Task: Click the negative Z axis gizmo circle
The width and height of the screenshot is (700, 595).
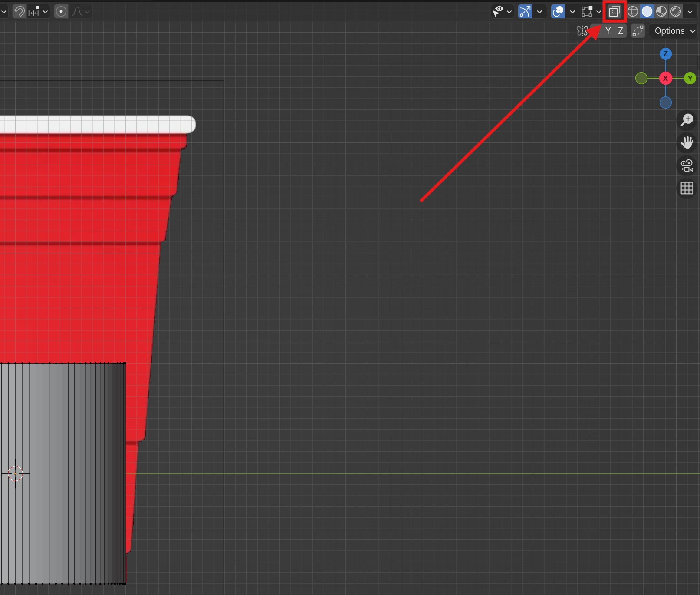Action: click(666, 102)
